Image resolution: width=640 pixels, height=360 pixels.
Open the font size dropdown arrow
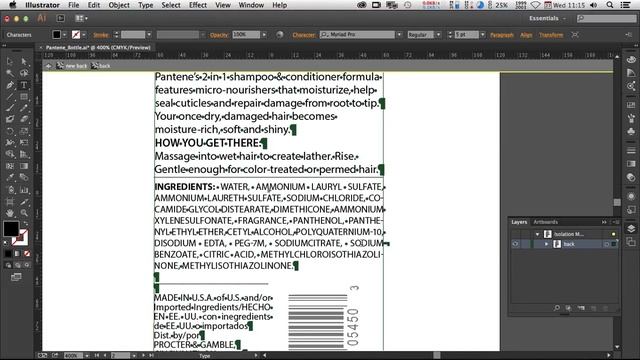(482, 35)
